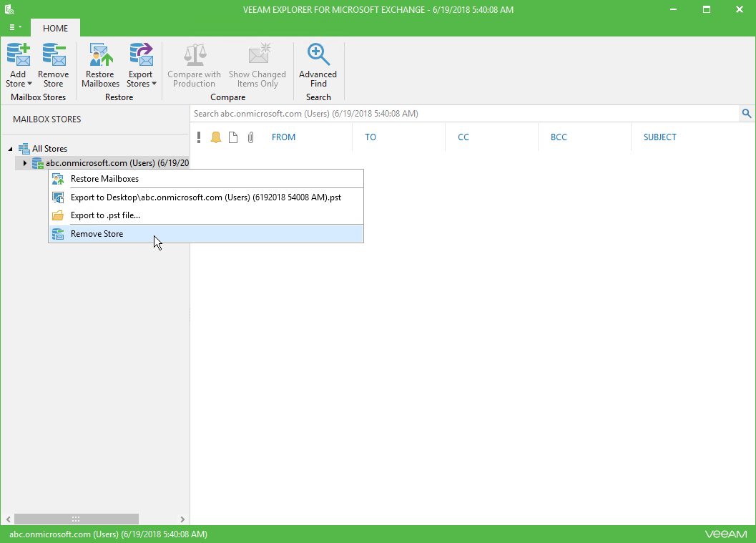
Task: Choose Remove Store from context menu
Action: coord(207,234)
